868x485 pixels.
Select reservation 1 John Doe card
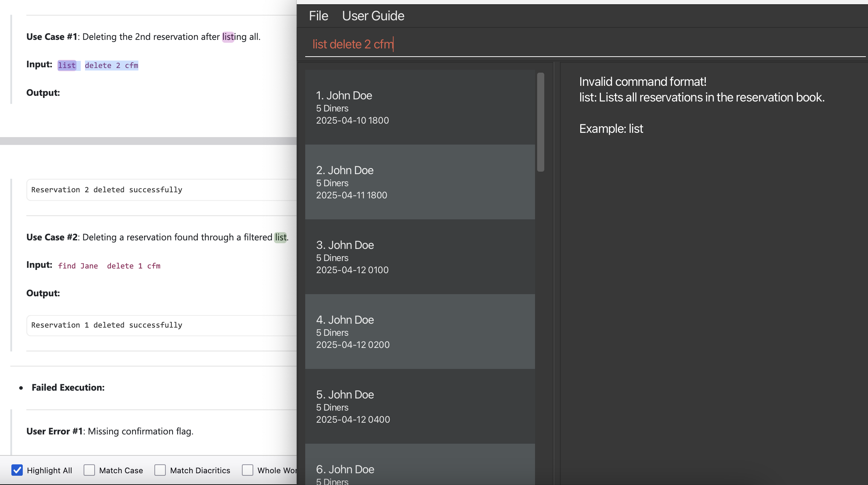click(x=420, y=107)
